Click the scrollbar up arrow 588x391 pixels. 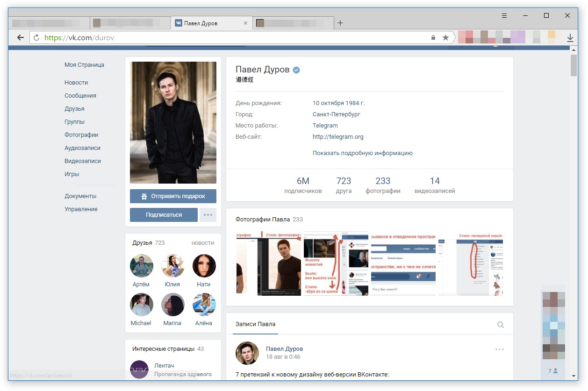pyautogui.click(x=574, y=49)
